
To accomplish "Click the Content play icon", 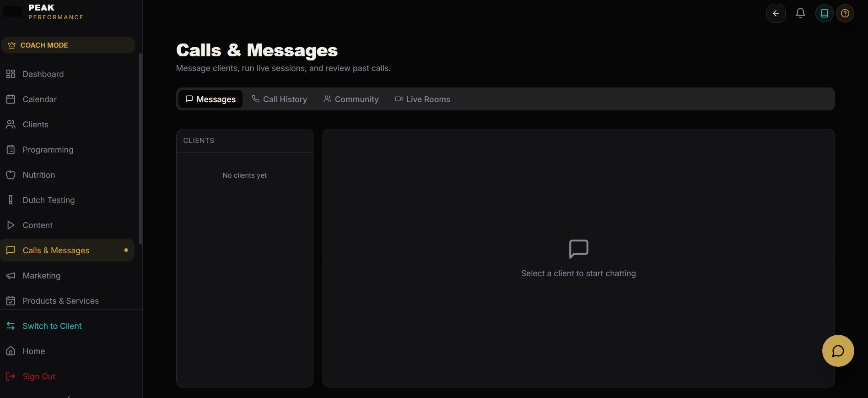I will coord(11,225).
